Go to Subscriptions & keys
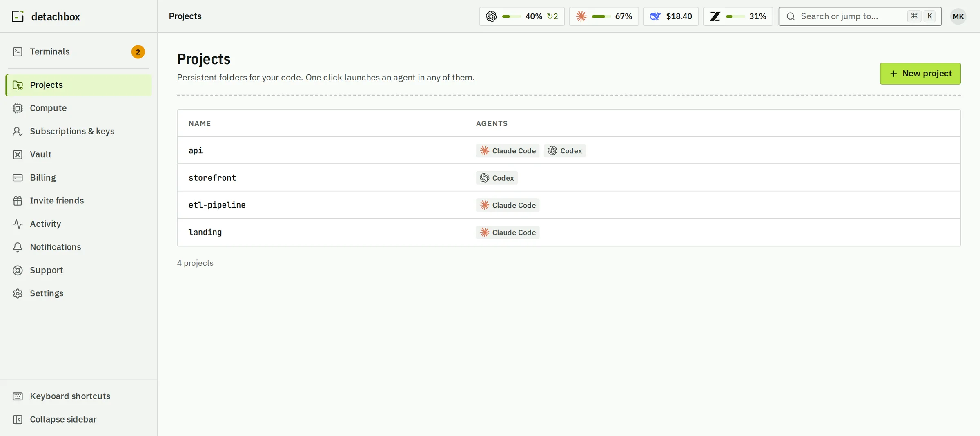 78,131
